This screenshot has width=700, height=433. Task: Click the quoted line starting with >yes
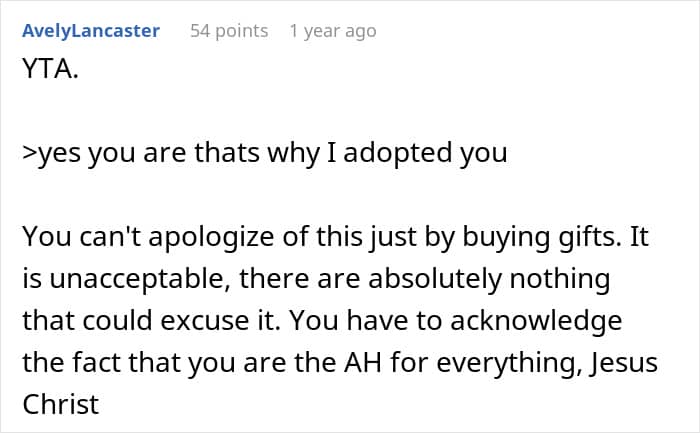click(265, 153)
